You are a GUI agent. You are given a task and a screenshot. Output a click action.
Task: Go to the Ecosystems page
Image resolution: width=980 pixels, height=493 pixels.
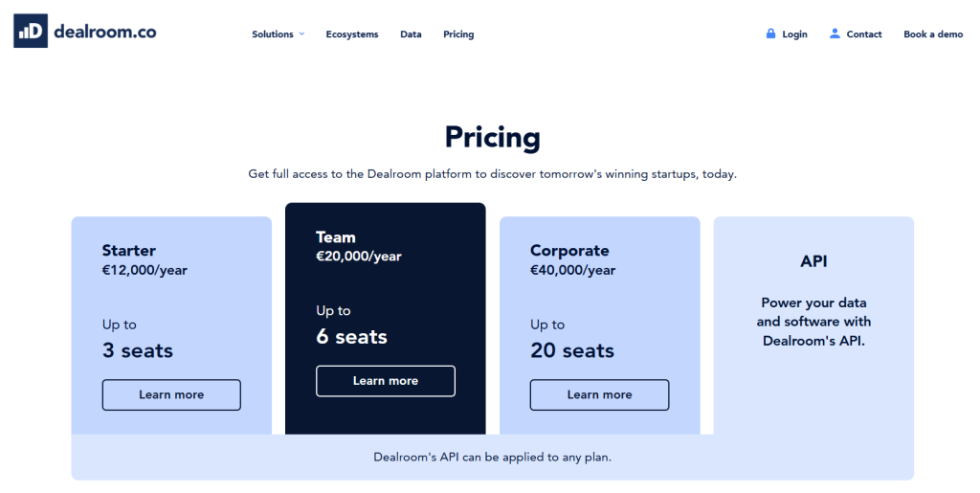[x=352, y=34]
